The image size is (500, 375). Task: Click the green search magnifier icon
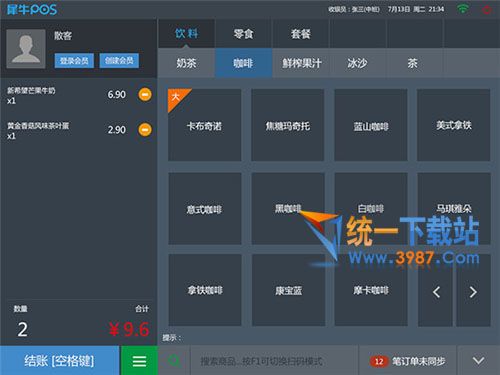click(x=174, y=361)
